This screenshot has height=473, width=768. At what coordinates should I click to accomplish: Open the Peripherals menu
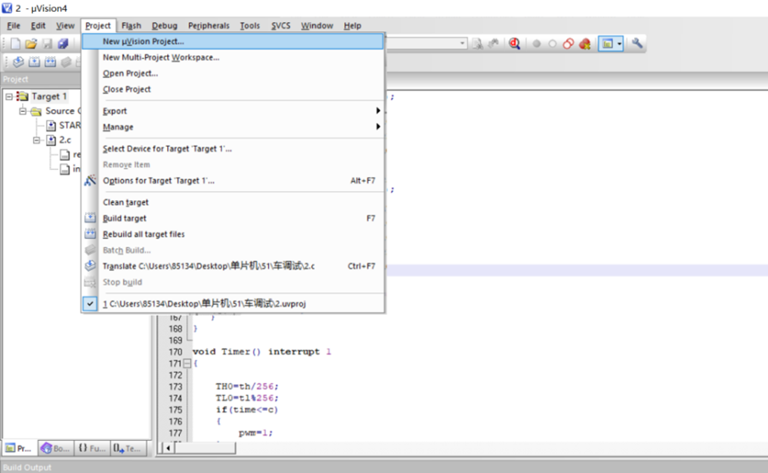point(209,25)
